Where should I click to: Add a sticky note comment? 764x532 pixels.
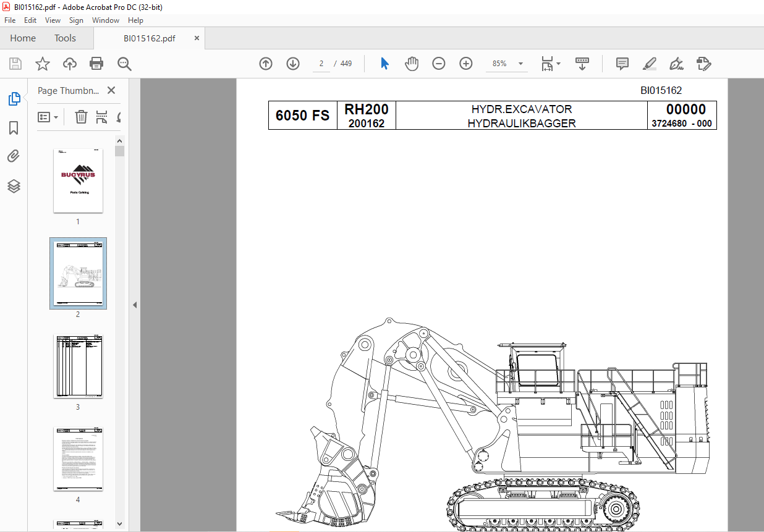[x=622, y=64]
